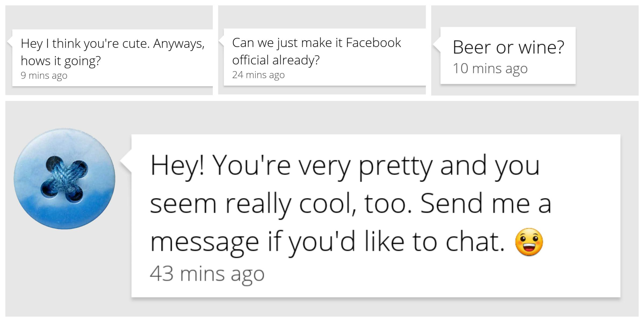
Task: Click the "9 mins ago" timestamp
Action: click(44, 75)
